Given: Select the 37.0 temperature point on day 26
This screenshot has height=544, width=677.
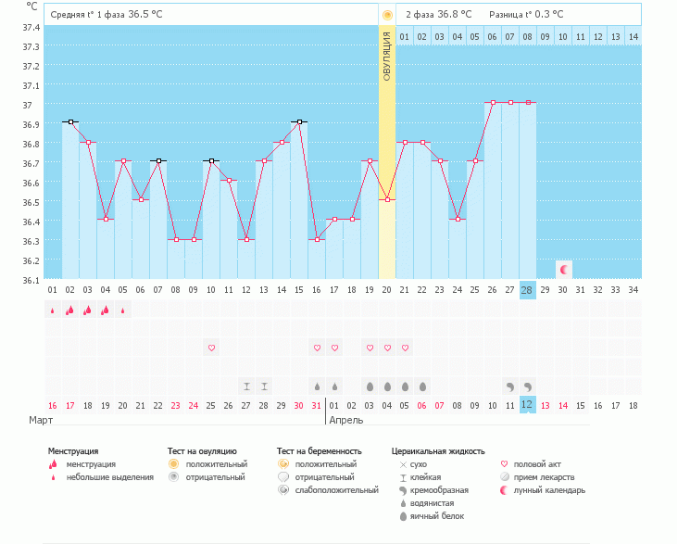Looking at the screenshot, I should [x=493, y=102].
